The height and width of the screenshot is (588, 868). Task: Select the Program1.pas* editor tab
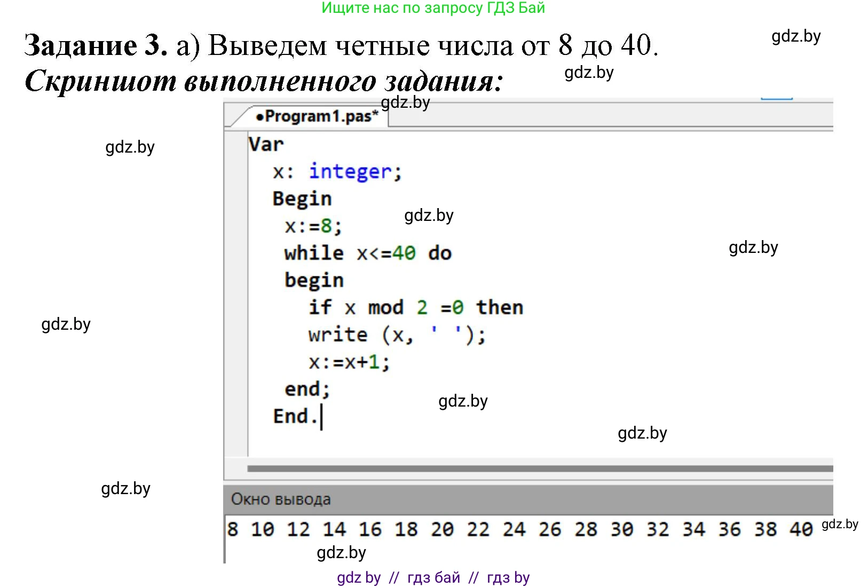point(317,116)
